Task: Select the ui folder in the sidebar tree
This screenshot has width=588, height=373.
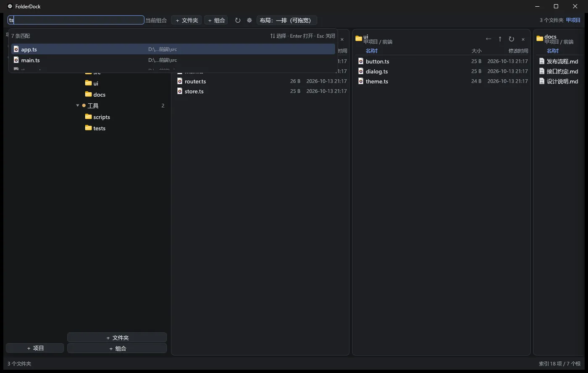Action: (96, 83)
